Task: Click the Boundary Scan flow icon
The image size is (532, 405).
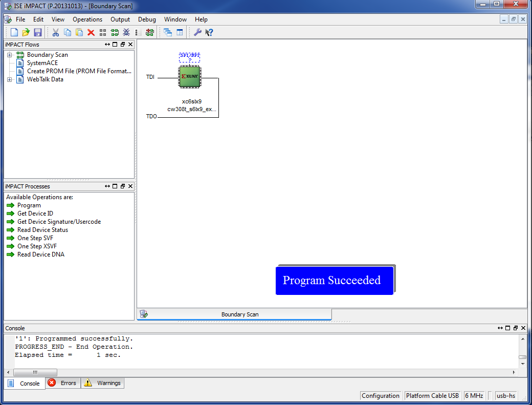Action: (x=20, y=55)
